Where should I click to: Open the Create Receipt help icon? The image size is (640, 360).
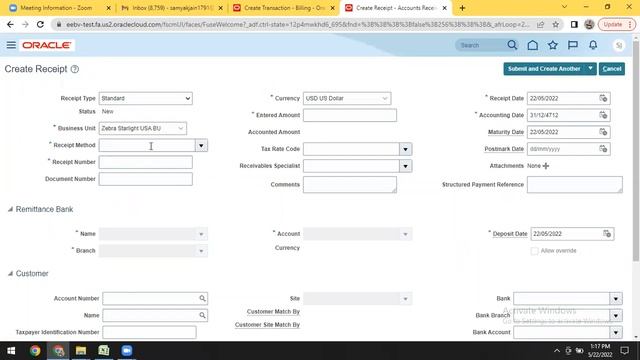click(75, 69)
